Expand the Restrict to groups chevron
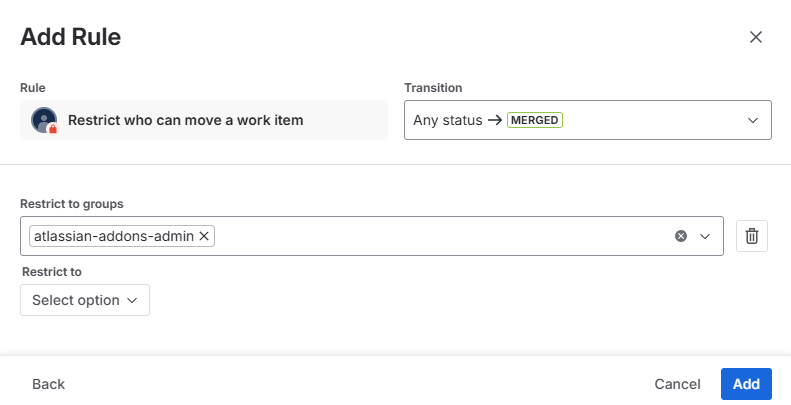Viewport: 791px width, 405px height. [x=705, y=236]
